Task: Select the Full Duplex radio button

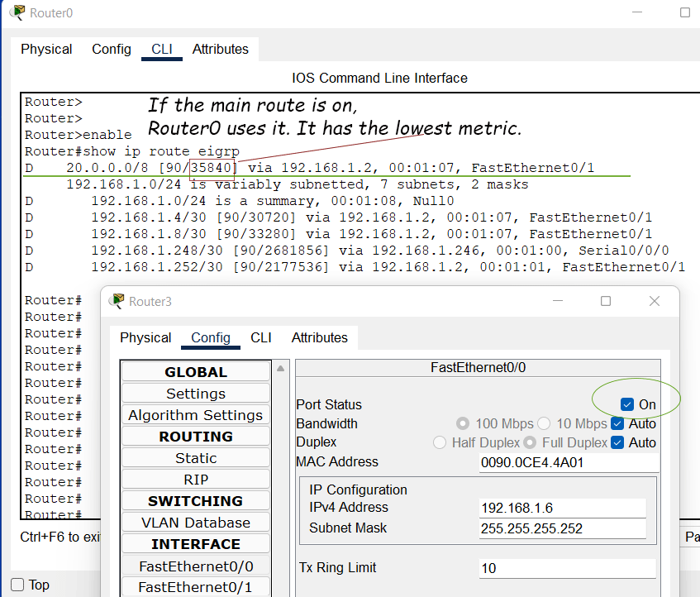Action: click(x=530, y=442)
